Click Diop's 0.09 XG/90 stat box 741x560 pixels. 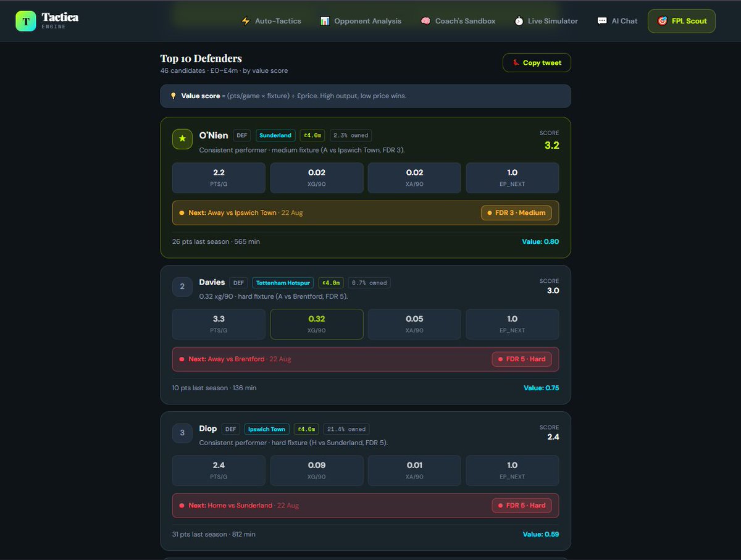pyautogui.click(x=317, y=470)
